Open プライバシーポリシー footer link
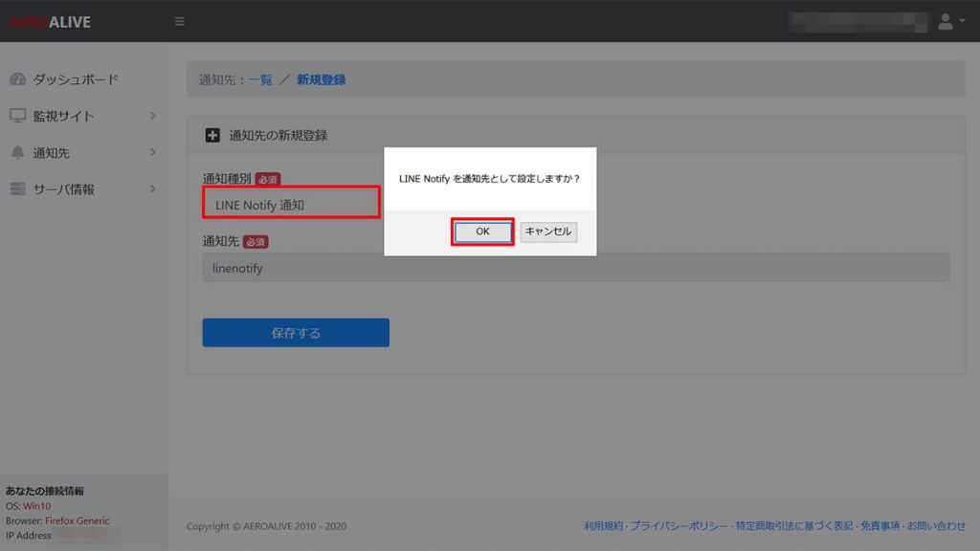Screen dimensions: 980x551 pos(679,526)
